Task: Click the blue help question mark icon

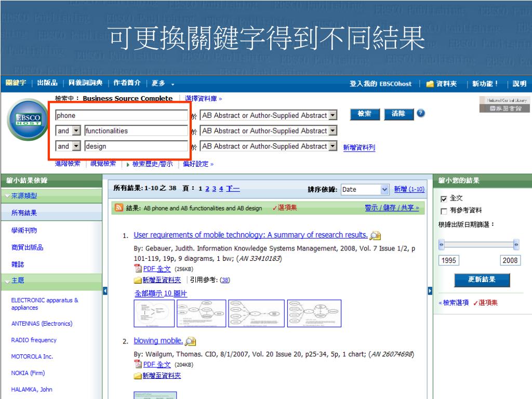Action: click(421, 114)
